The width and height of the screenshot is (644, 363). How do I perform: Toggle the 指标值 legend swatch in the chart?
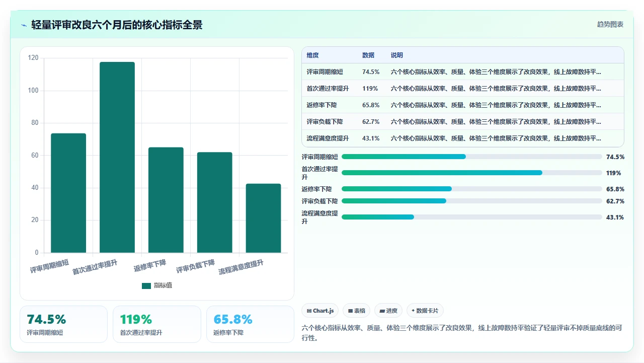(x=146, y=285)
